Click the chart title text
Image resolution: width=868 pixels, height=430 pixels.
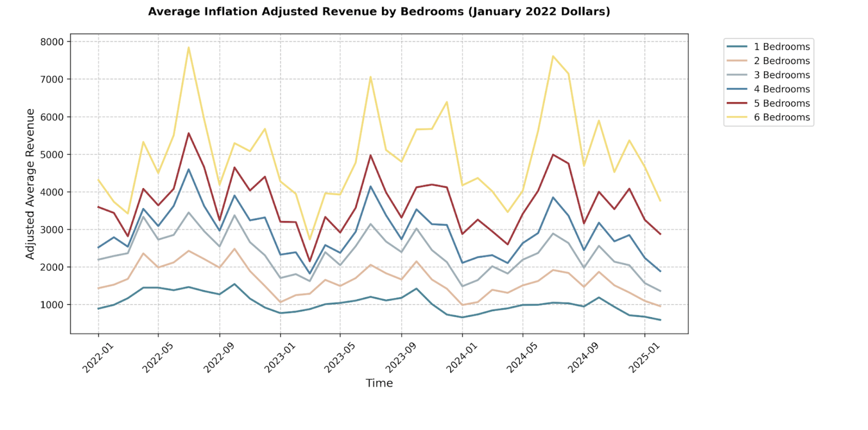pos(379,12)
